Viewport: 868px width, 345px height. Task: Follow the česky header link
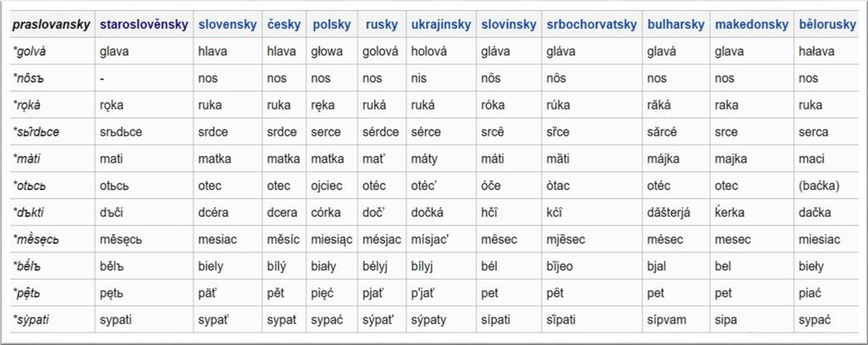(284, 25)
